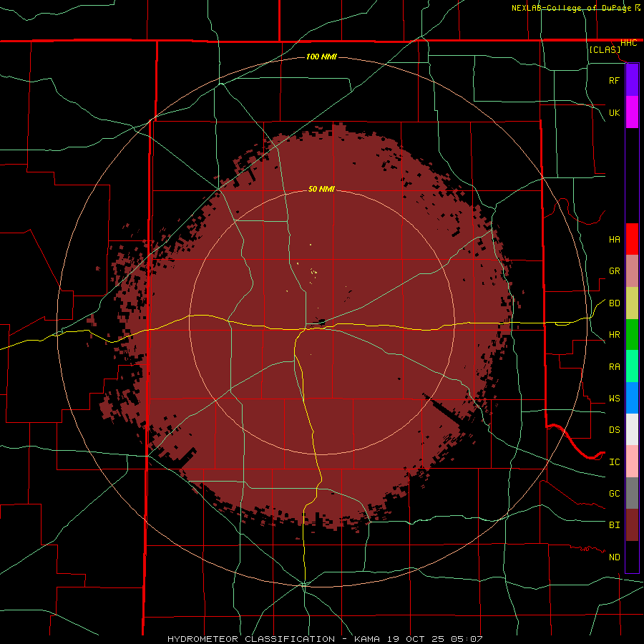Click the 100 NMI range ring label
The image size is (644, 644).
coord(321,57)
